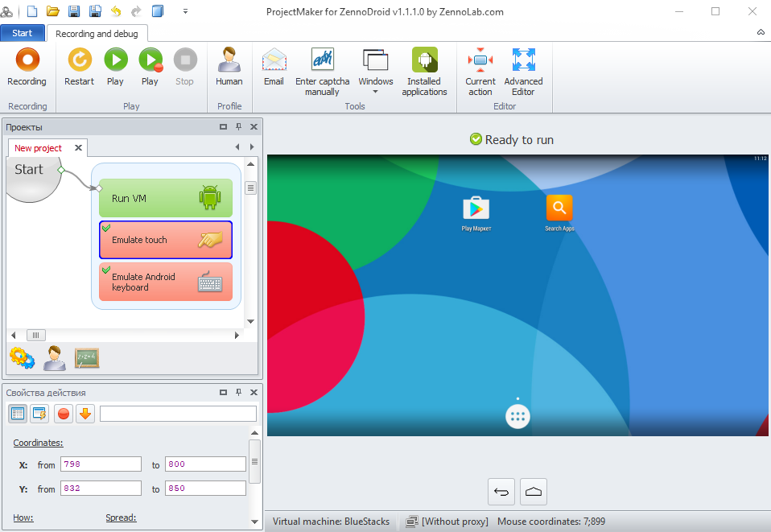Select Recording and debug tab
This screenshot has height=532, width=771.
click(x=97, y=34)
